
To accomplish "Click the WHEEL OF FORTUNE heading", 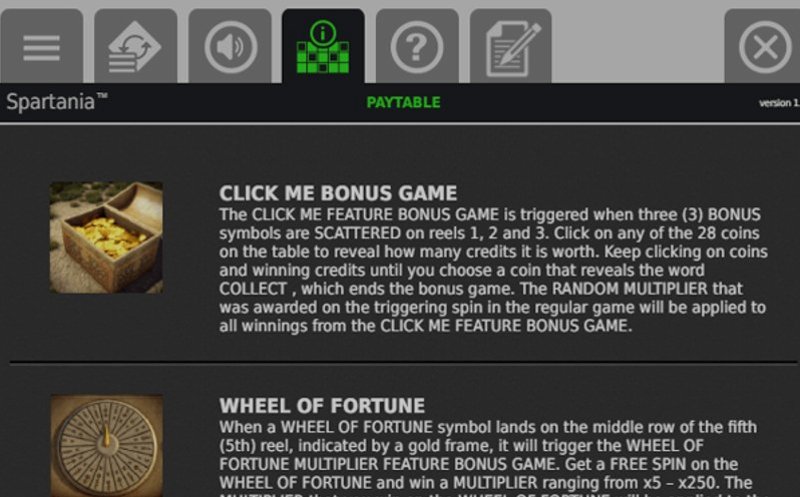I will click(x=322, y=406).
